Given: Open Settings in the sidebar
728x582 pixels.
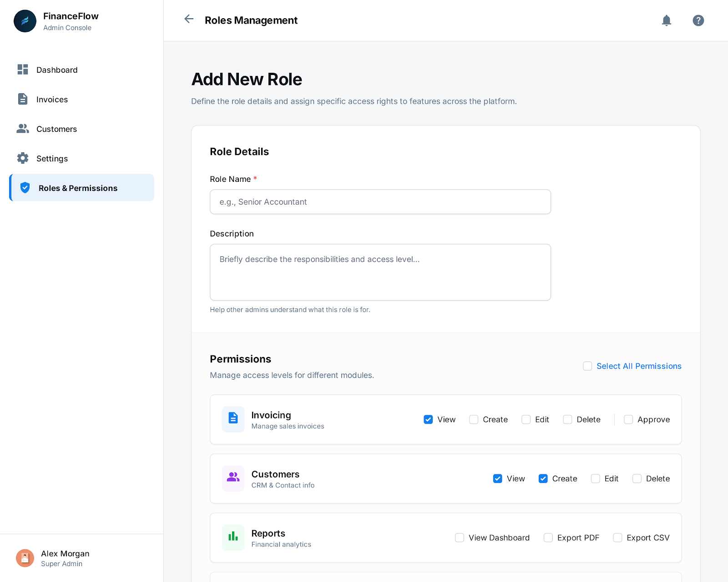Looking at the screenshot, I should point(52,159).
